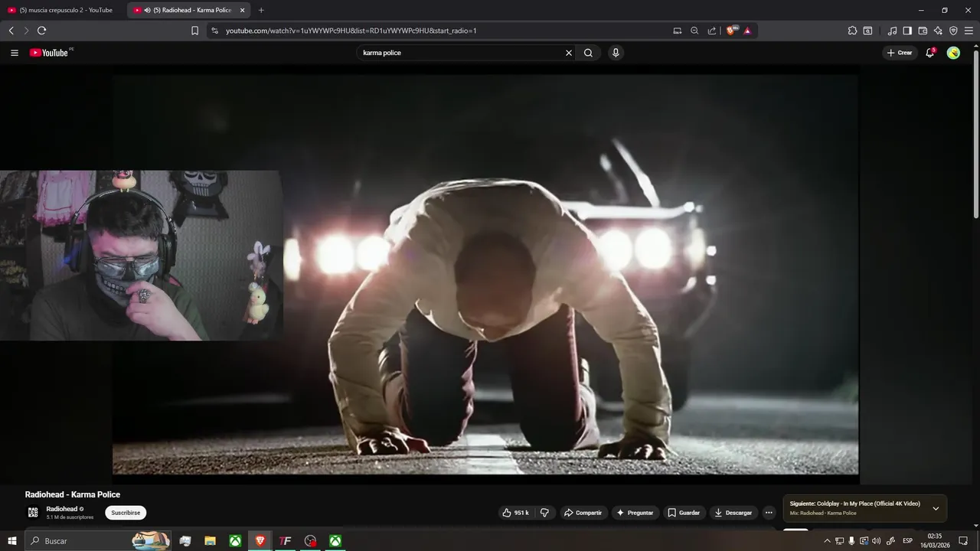Switch ESP input language
980x551 pixels.
click(x=908, y=541)
